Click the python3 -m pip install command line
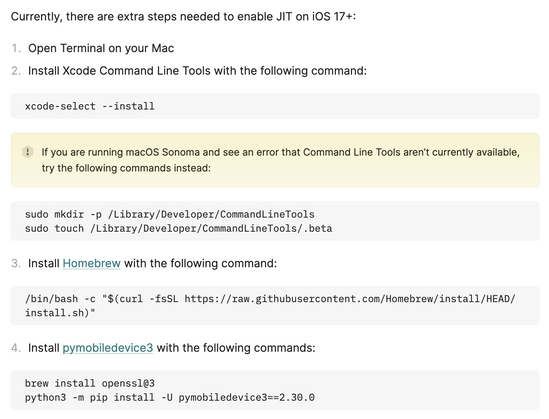 click(170, 398)
